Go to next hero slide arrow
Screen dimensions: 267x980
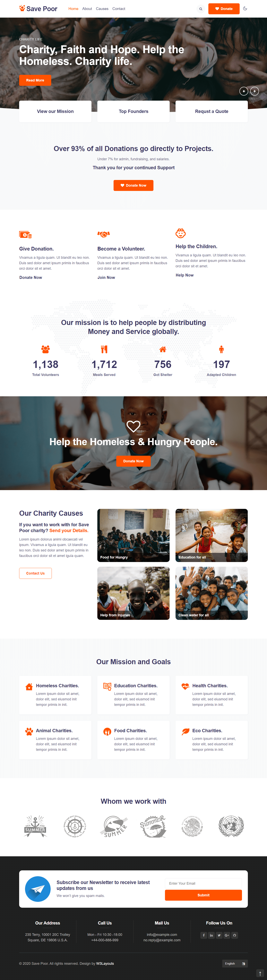pyautogui.click(x=254, y=91)
